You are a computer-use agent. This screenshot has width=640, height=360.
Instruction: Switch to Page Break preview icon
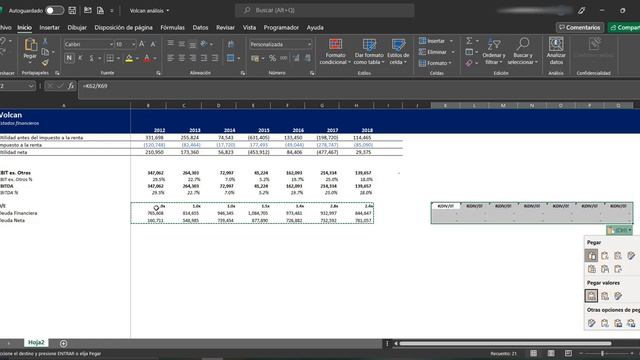(x=568, y=353)
